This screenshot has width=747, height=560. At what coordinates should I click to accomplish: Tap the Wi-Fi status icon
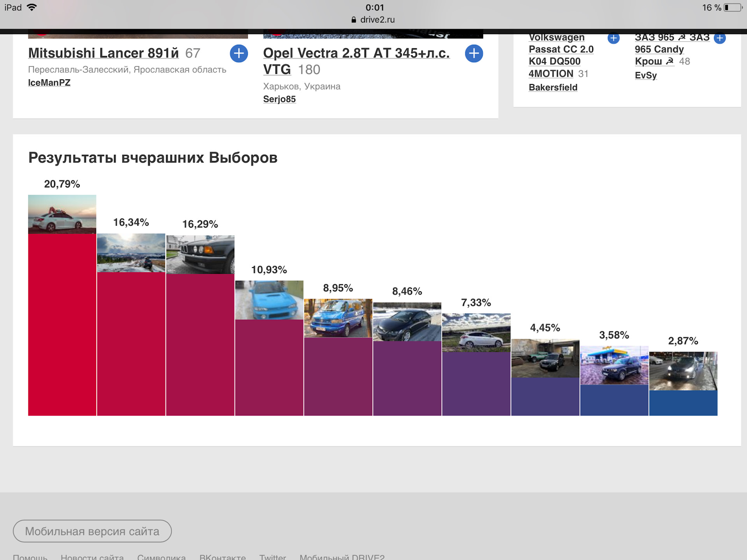click(32, 7)
